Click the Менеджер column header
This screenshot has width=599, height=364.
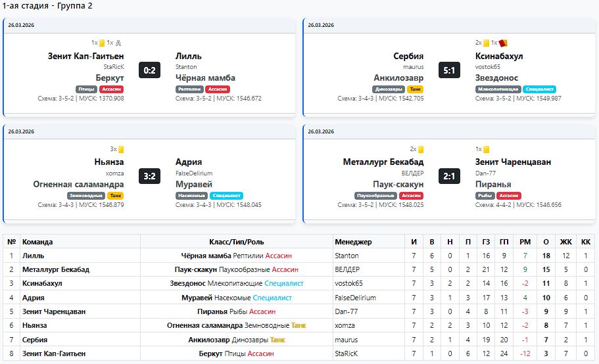pos(353,242)
